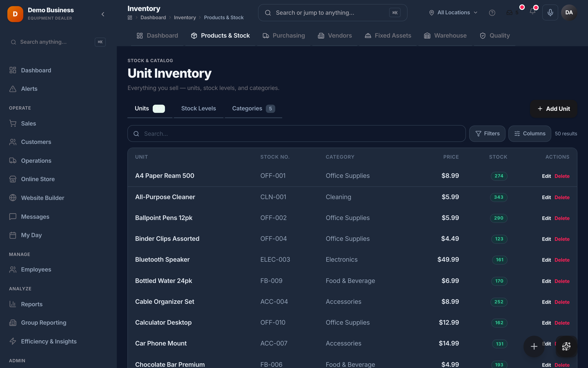
Task: Click the breadcrumb home grid icon
Action: click(x=130, y=18)
